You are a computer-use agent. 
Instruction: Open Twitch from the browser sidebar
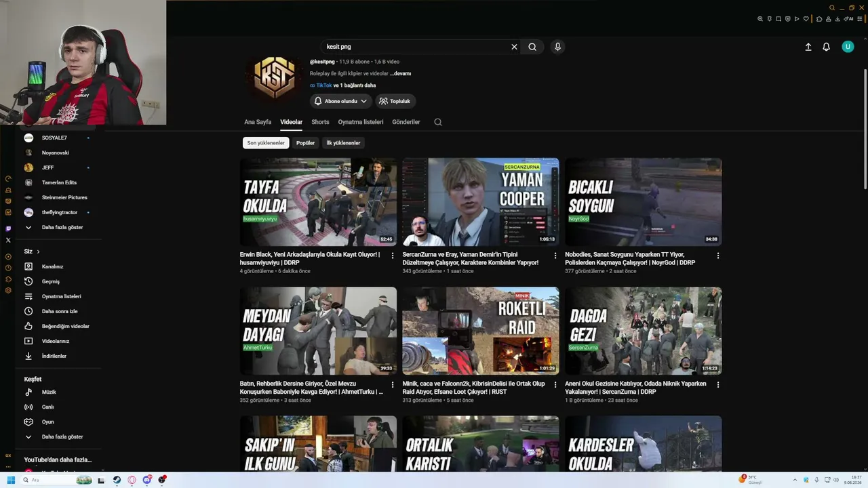(x=8, y=228)
